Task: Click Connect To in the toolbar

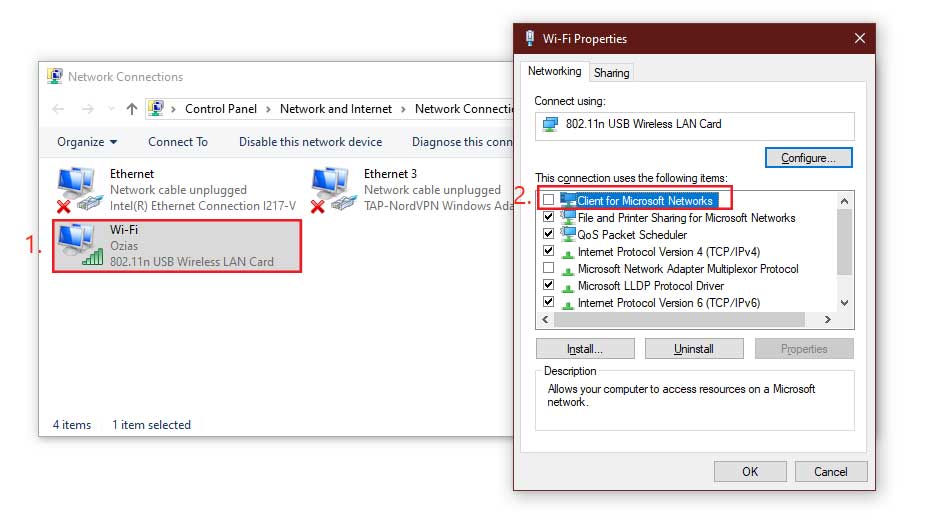Action: click(178, 142)
